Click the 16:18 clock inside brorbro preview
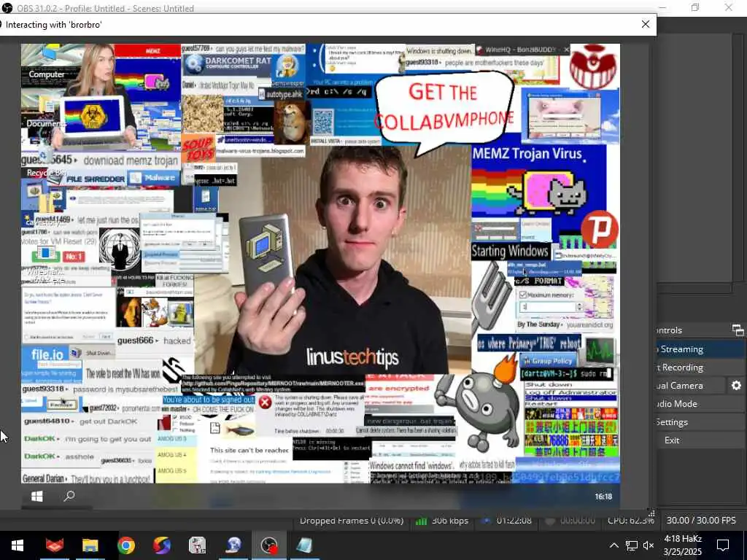Screen dimensions: 747x560 (x=603, y=496)
